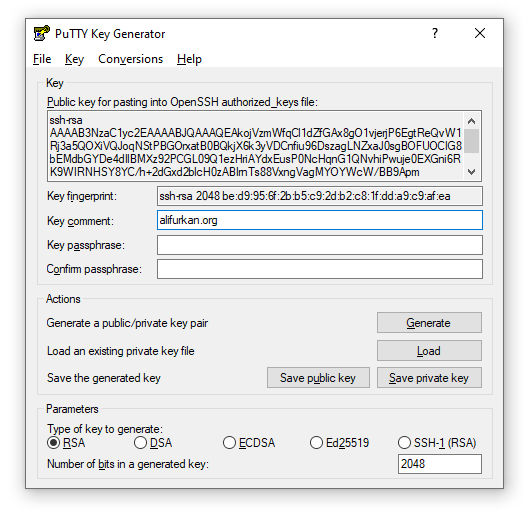530x512 pixels.
Task: Click the question mark help button
Action: tap(435, 33)
